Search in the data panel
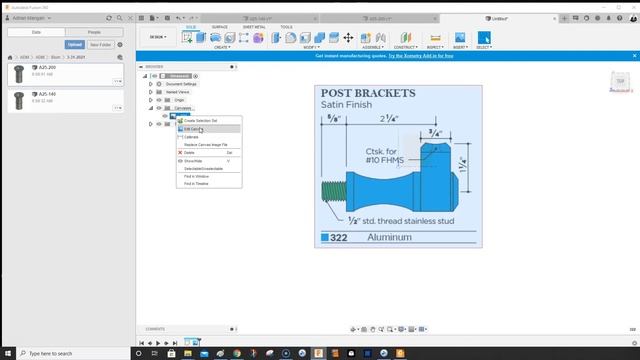Screen dimensions: 640x360 (x=120, y=18)
